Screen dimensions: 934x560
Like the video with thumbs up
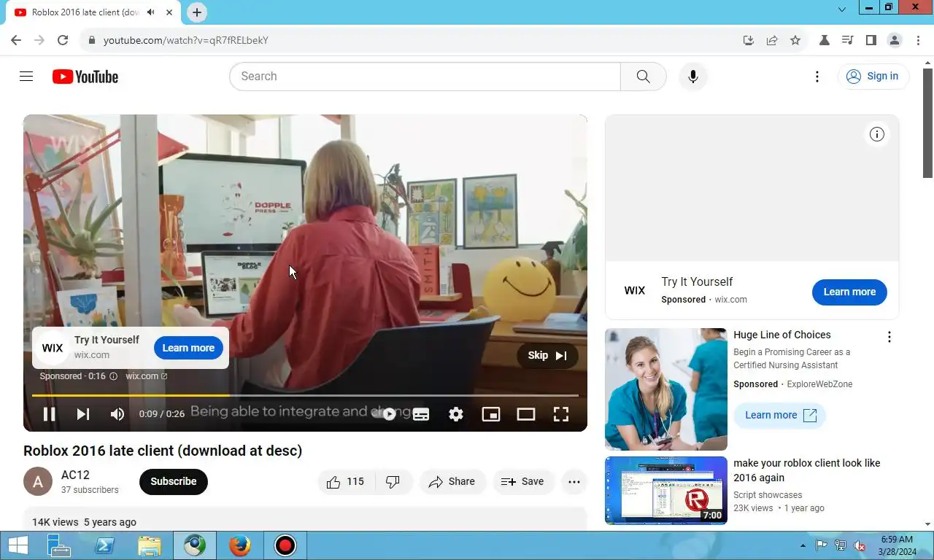pyautogui.click(x=347, y=482)
